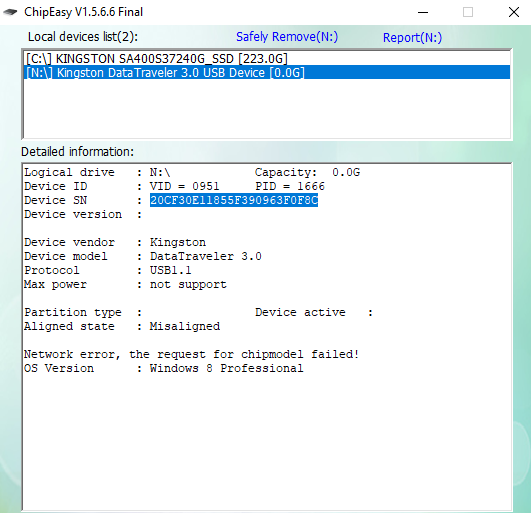The image size is (531, 513).
Task: Click the Device model DataTraveler 3.0 line
Action: (143, 256)
